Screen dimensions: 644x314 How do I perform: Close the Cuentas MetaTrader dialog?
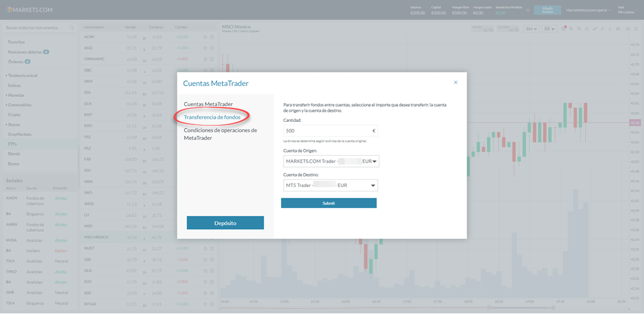tap(455, 82)
